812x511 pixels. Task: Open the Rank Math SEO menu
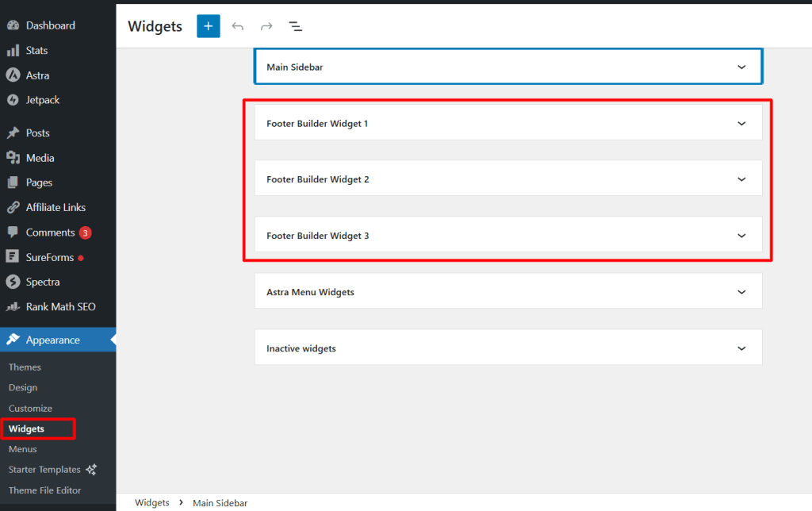pyautogui.click(x=60, y=307)
